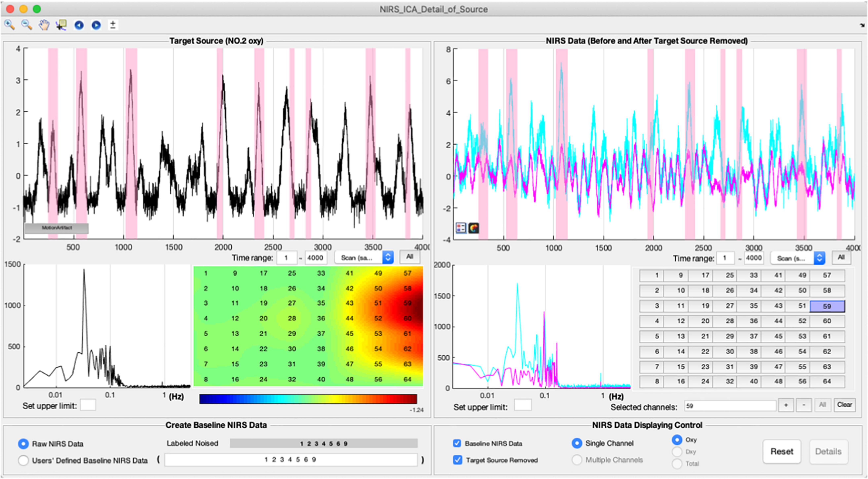Image resolution: width=868 pixels, height=479 pixels.
Task: Click the NIRS Data frequency spectrum plot
Action: pos(541,327)
